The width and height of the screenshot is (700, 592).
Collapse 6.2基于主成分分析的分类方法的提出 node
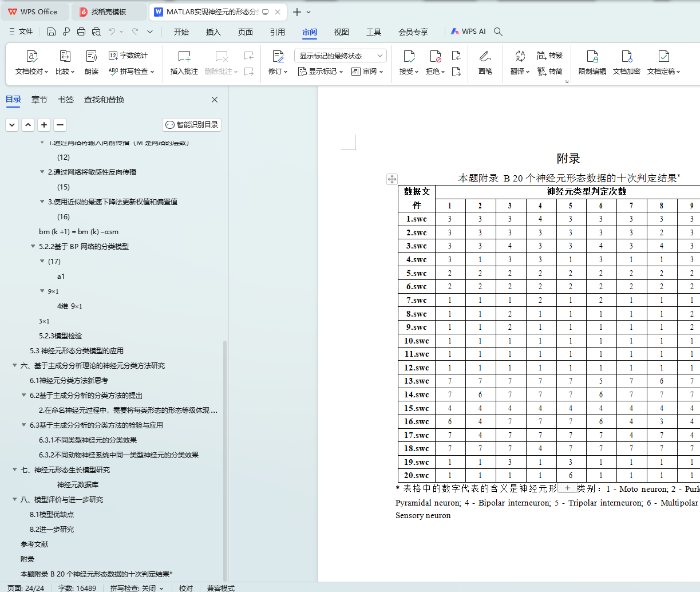click(x=24, y=396)
